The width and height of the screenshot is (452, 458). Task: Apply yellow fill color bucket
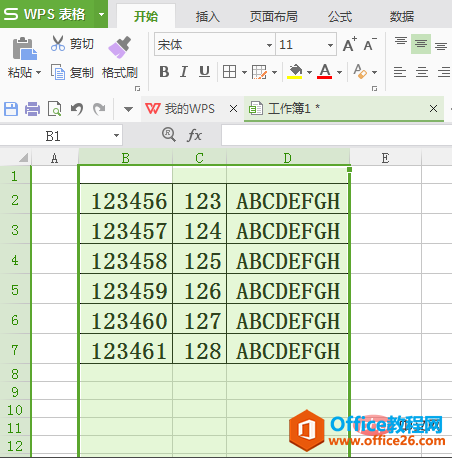(x=295, y=72)
